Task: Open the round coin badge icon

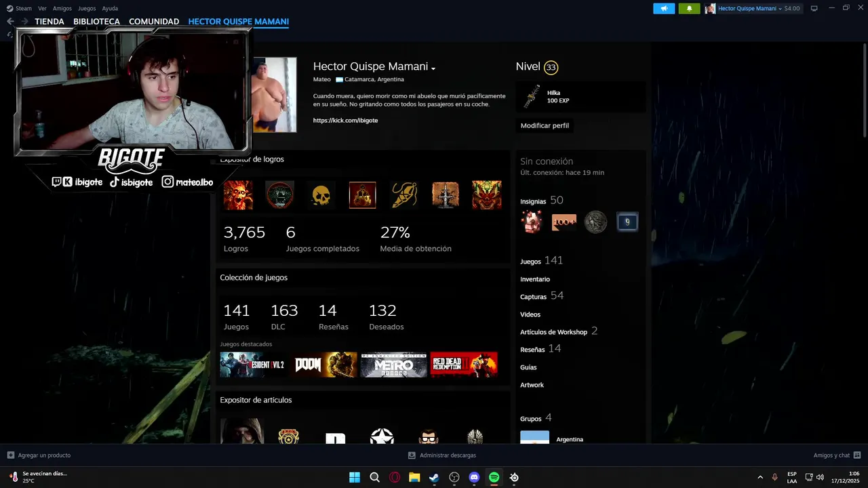Action: [x=595, y=222]
